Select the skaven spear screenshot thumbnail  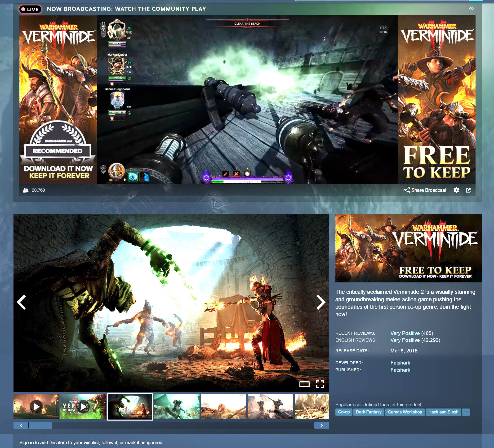tap(176, 407)
